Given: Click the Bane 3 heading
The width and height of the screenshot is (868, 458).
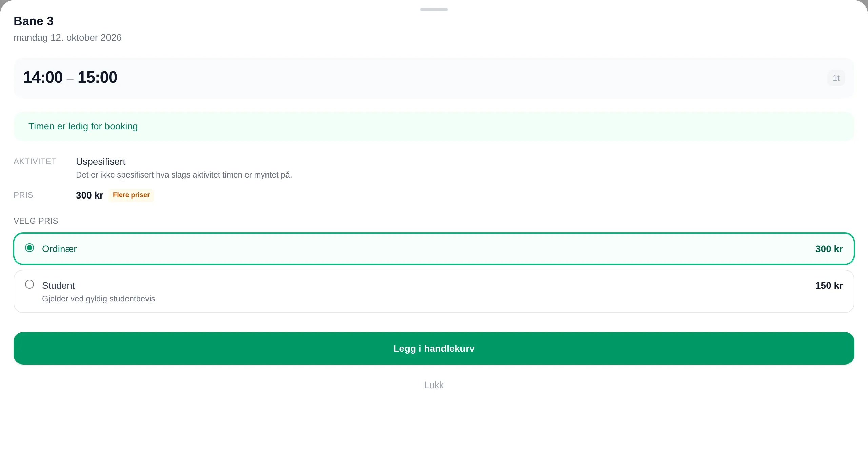Looking at the screenshot, I should [34, 21].
